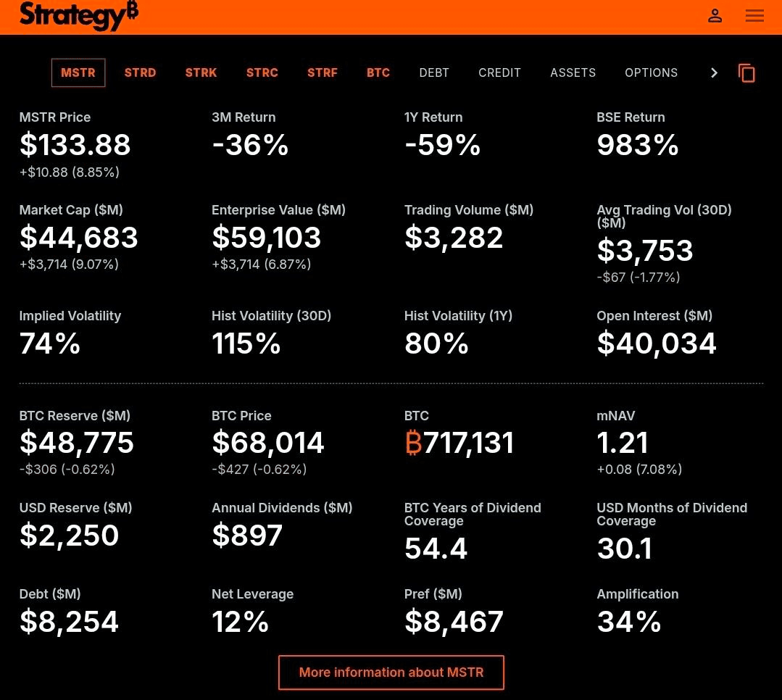
Task: Open the OPTIONS tab
Action: (651, 73)
